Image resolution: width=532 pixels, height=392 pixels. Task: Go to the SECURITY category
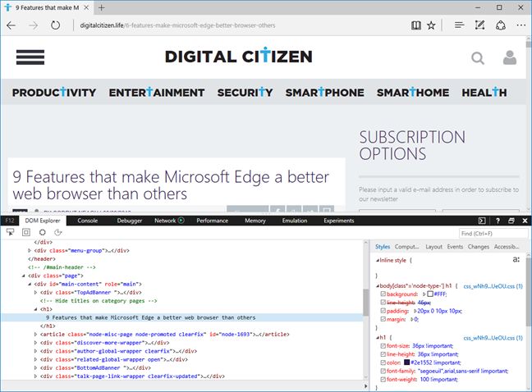245,93
